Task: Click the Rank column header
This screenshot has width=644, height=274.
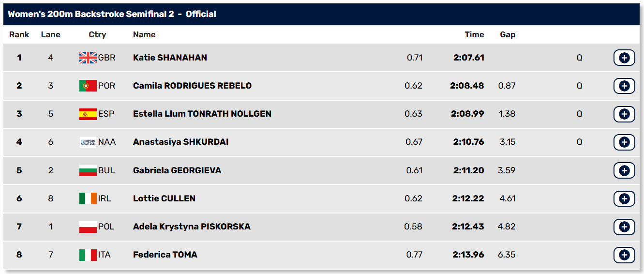Action: [19, 34]
